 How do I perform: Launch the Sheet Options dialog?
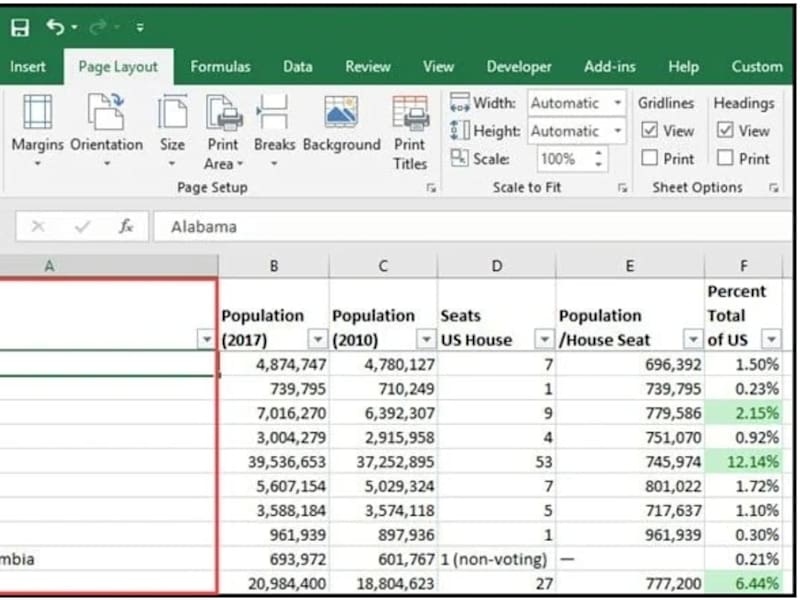point(773,188)
